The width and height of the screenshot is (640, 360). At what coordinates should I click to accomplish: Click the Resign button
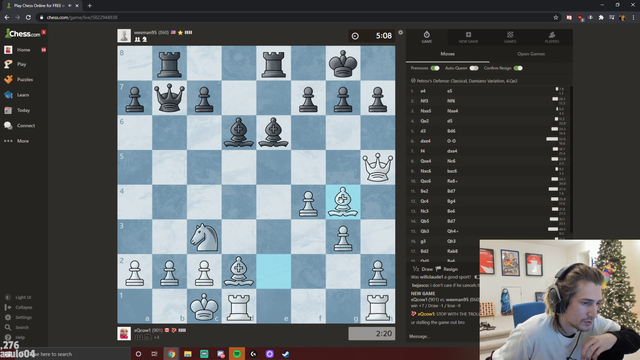pyautogui.click(x=447, y=269)
